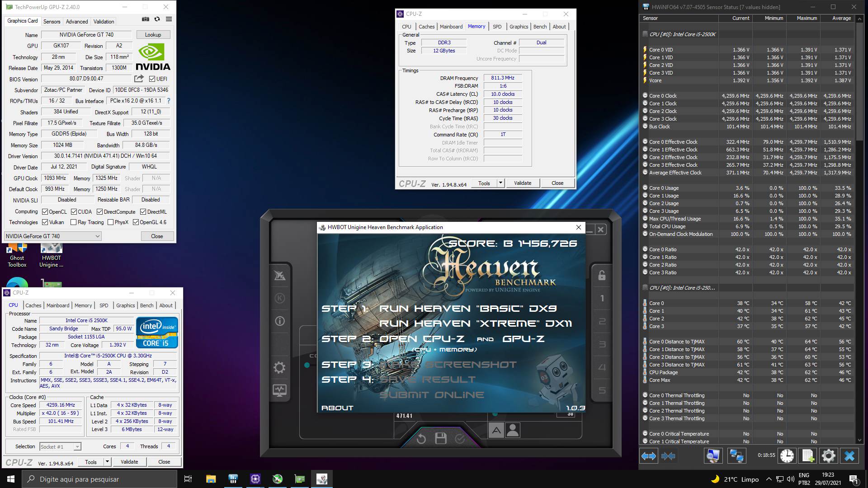Click RUN HEAVEN "BASIC" DX9
868x488 pixels.
coord(468,309)
